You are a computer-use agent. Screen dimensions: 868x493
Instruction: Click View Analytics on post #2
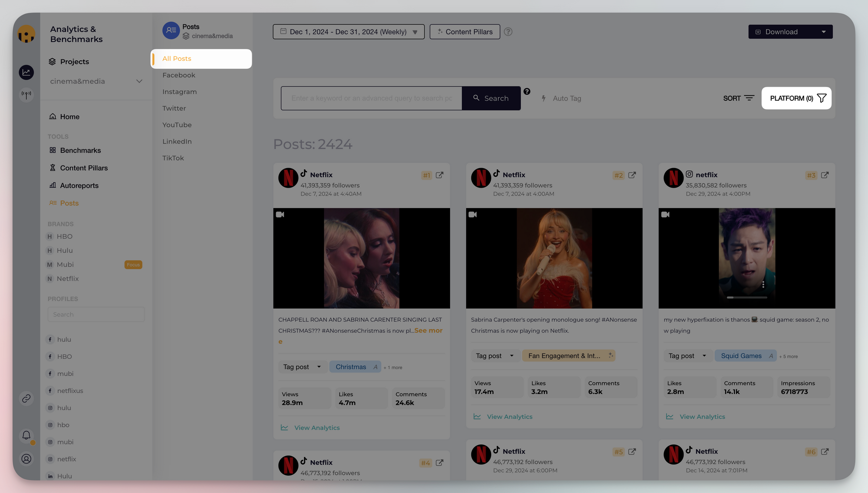pyautogui.click(x=503, y=416)
